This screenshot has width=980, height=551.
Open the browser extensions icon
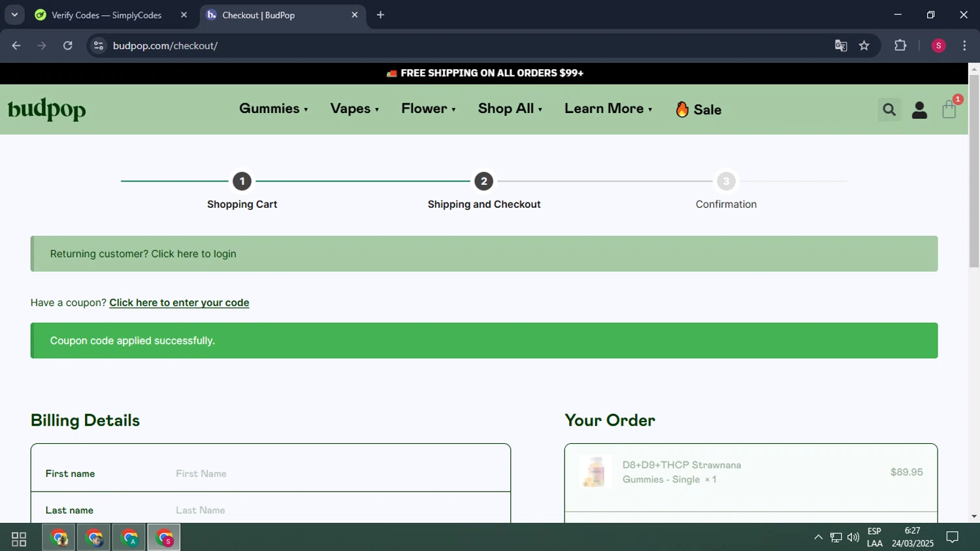tap(900, 46)
